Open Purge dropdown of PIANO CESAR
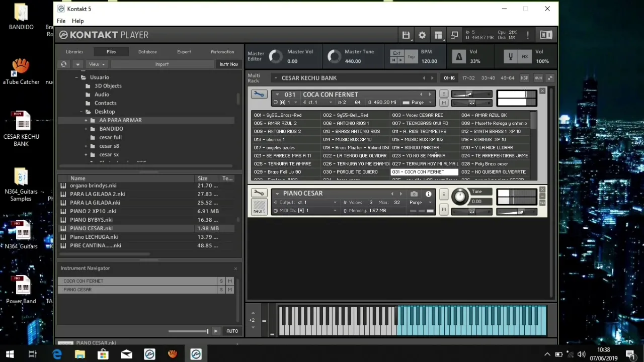 tap(421, 203)
